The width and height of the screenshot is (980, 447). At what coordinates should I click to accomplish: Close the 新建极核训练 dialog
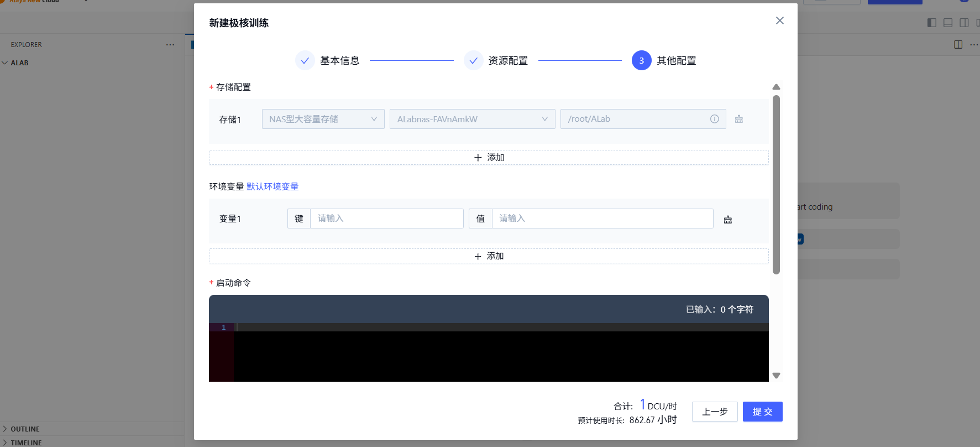point(779,20)
